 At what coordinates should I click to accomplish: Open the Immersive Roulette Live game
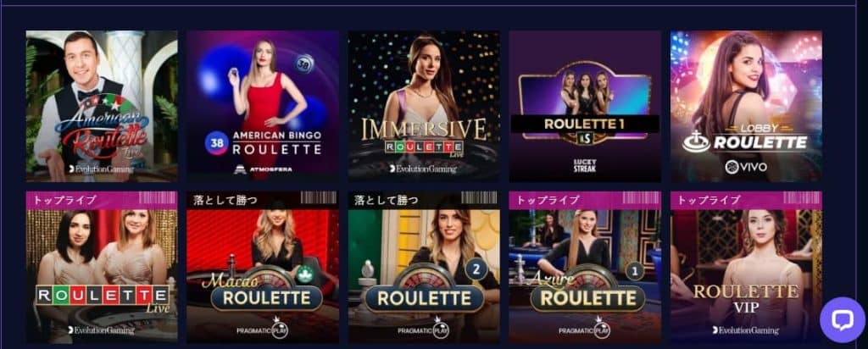coord(424,106)
